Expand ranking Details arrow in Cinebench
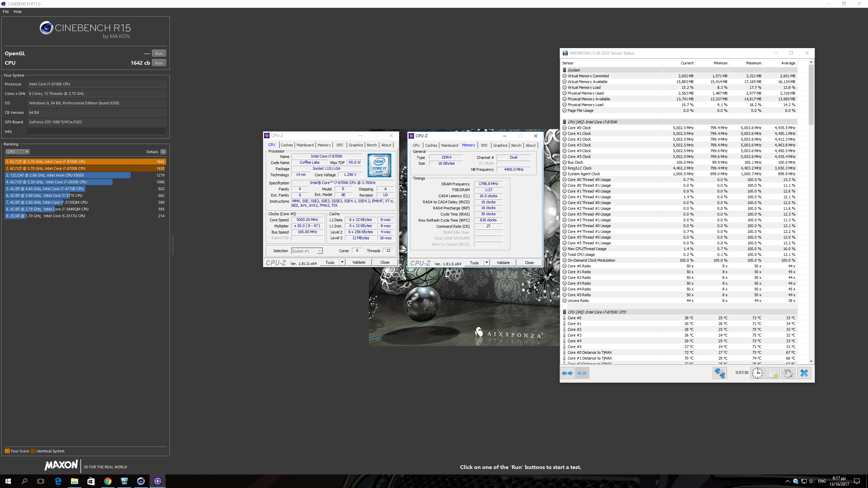 pos(163,152)
